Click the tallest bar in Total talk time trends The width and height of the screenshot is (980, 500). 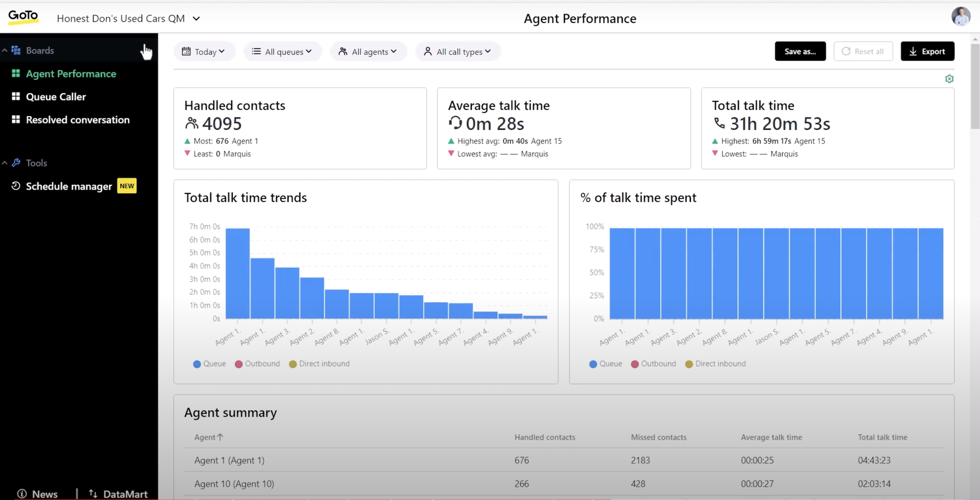point(238,273)
